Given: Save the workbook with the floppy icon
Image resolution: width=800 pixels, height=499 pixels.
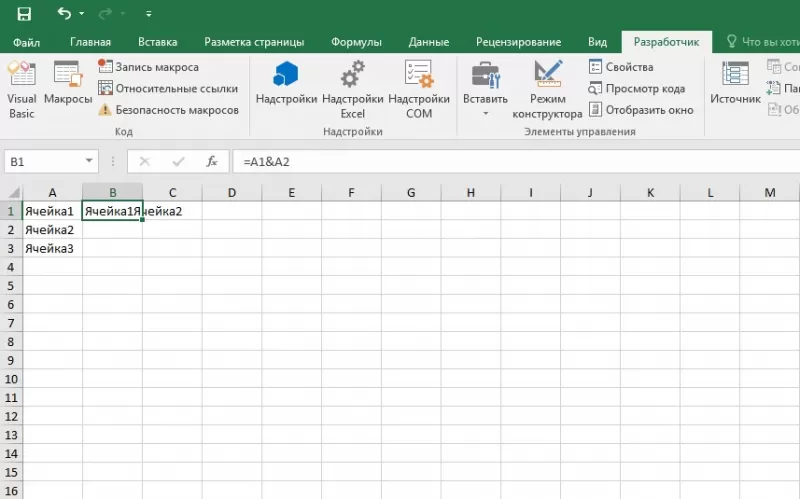Looking at the screenshot, I should (x=24, y=14).
